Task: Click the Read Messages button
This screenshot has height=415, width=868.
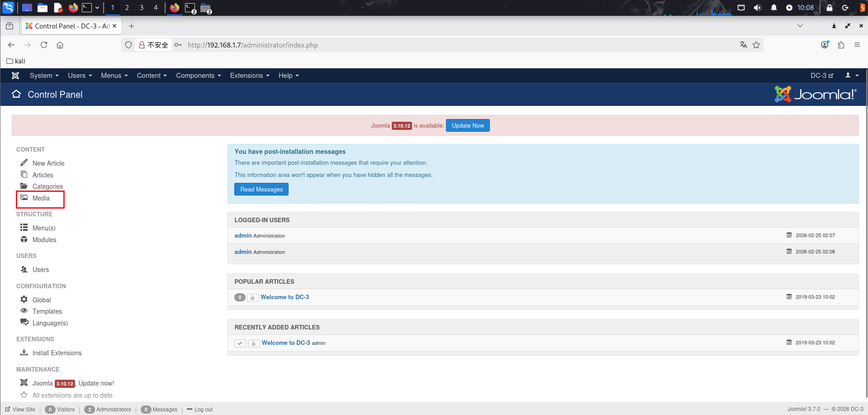Action: point(261,189)
